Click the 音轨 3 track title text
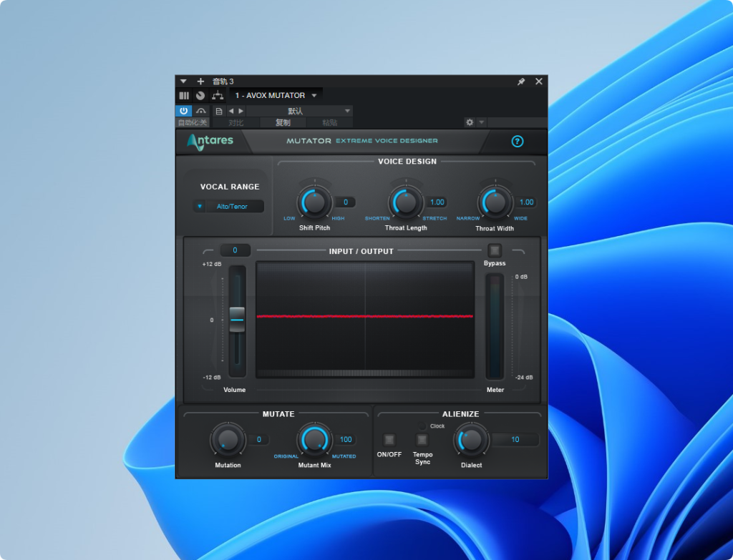 223,82
